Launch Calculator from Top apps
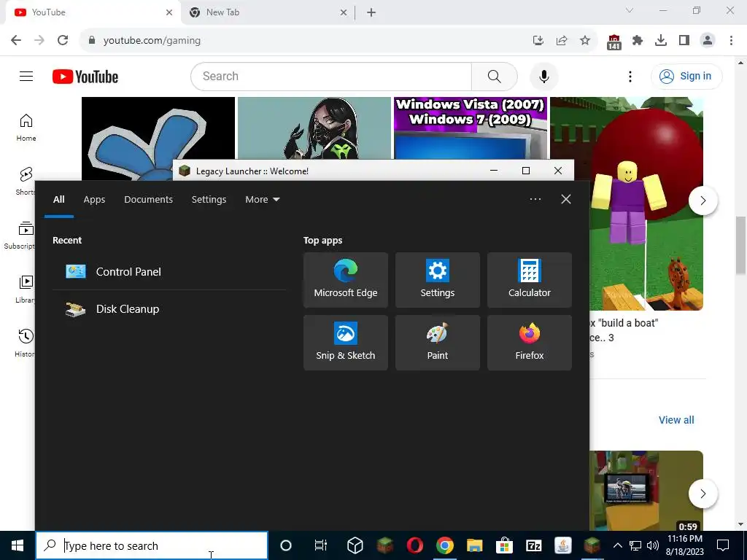 pyautogui.click(x=530, y=280)
